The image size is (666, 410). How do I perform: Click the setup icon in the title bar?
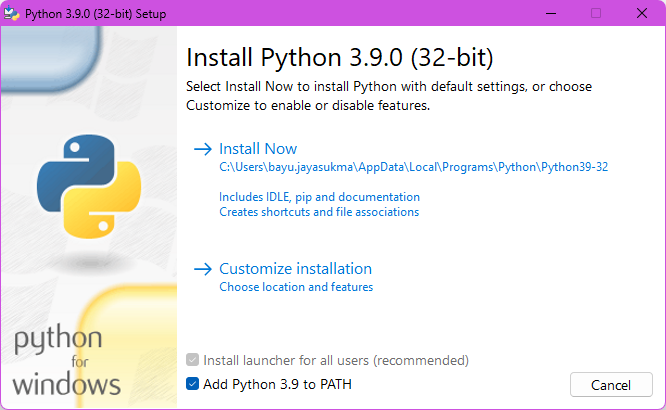point(13,14)
